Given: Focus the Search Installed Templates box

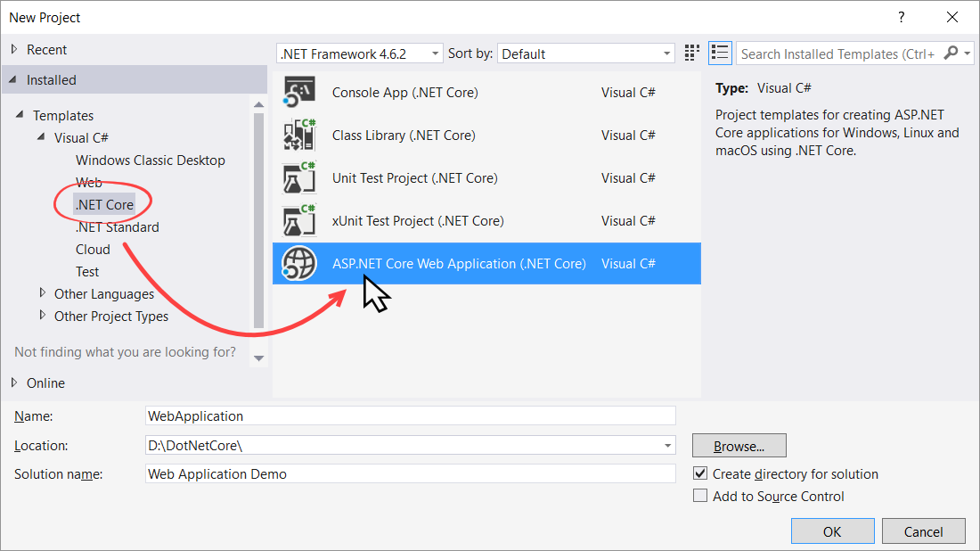Looking at the screenshot, I should click(x=837, y=53).
